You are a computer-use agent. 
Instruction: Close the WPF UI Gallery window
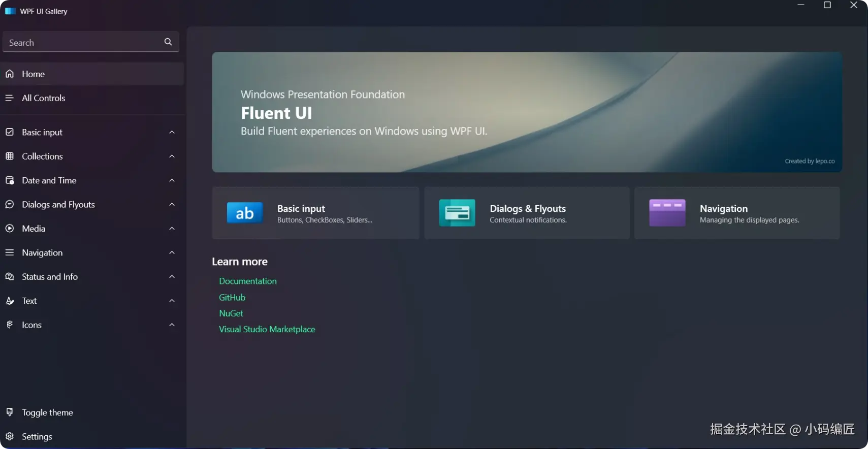(x=854, y=5)
